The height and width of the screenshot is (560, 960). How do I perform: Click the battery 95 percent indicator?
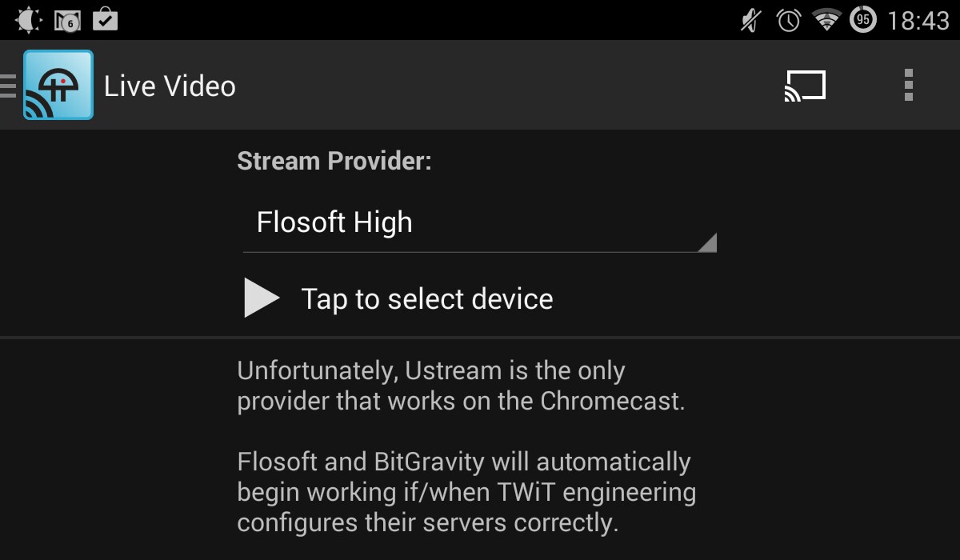pyautogui.click(x=862, y=19)
